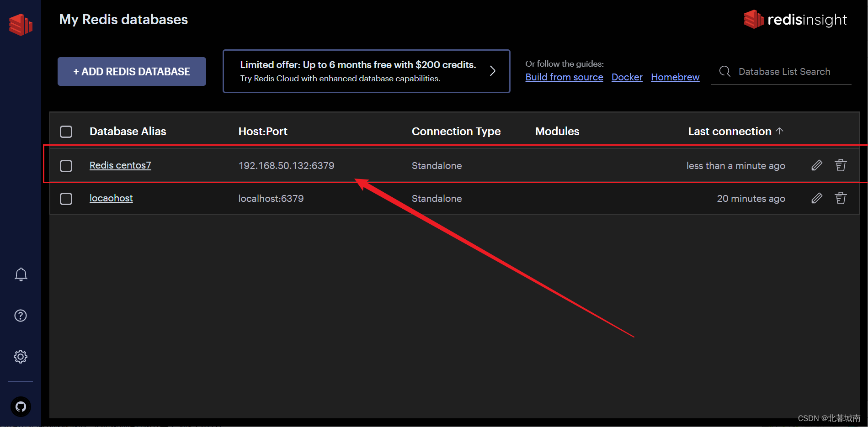Open the help question mark icon
The height and width of the screenshot is (427, 868).
21,316
